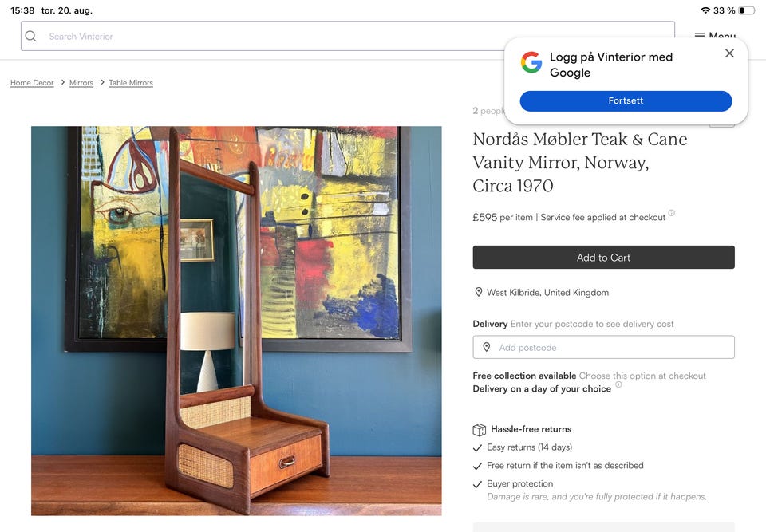Click the delivery day info icon

(618, 384)
